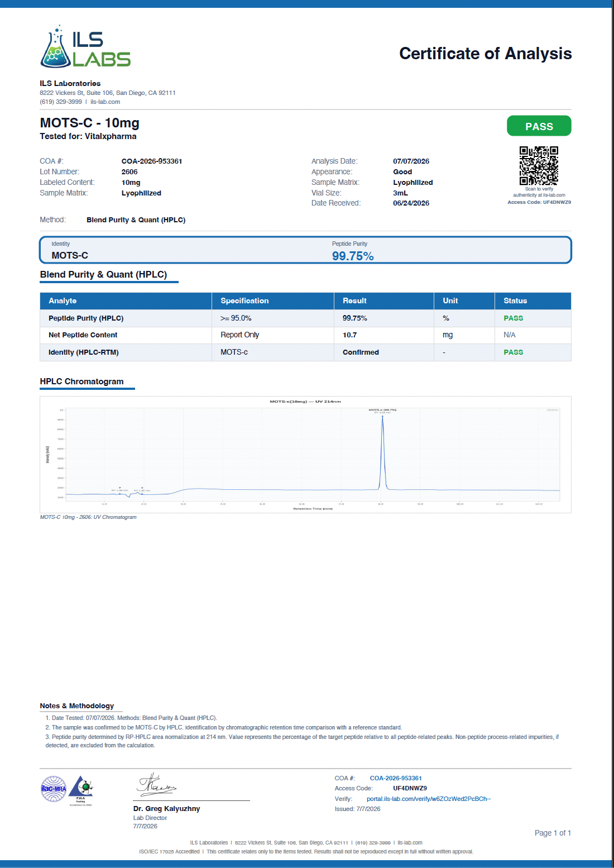614x868 pixels.
Task: Click the Vial Size value 3mL
Action: (400, 193)
